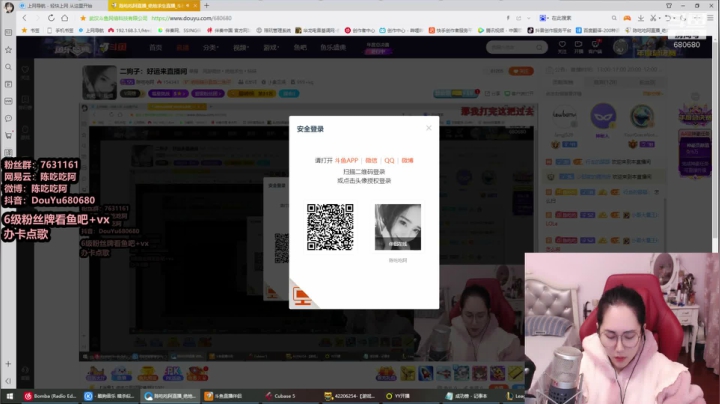Open the scissors screenshot tool
This screenshot has width=720, height=404.
click(x=653, y=18)
